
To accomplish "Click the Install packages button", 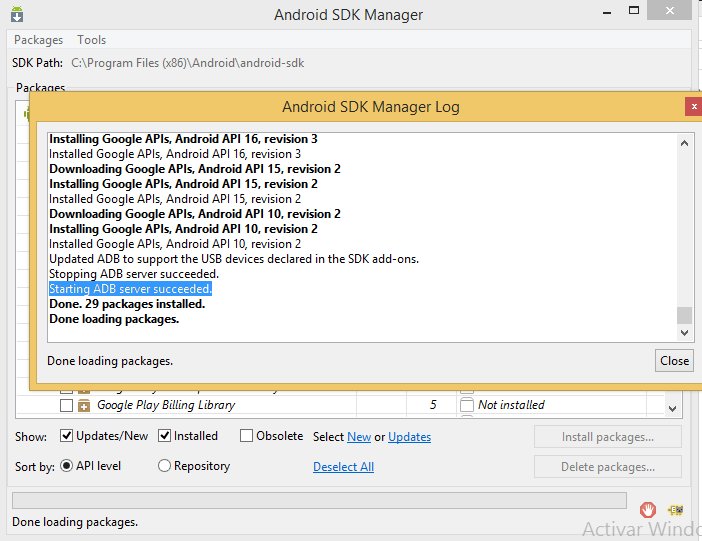I will (x=608, y=437).
